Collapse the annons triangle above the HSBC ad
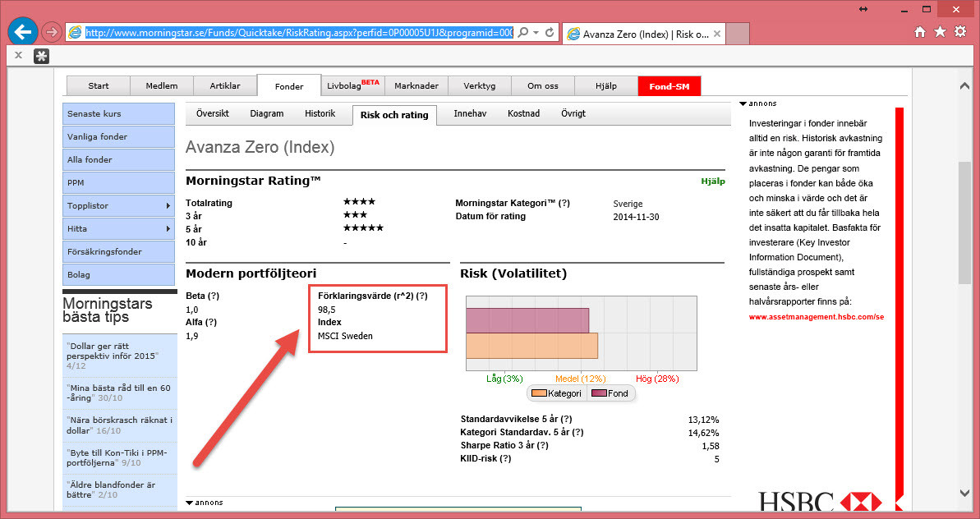The height and width of the screenshot is (519, 980). (x=743, y=104)
